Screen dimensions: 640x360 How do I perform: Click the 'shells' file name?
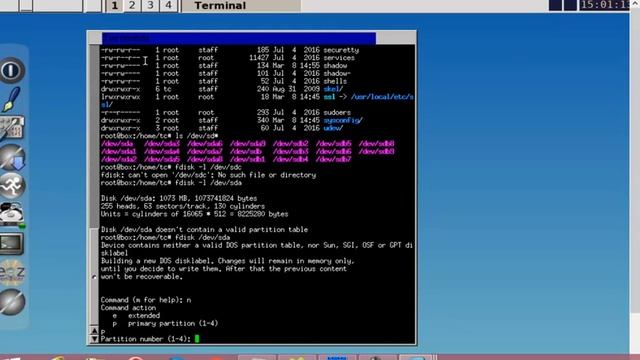[335, 81]
